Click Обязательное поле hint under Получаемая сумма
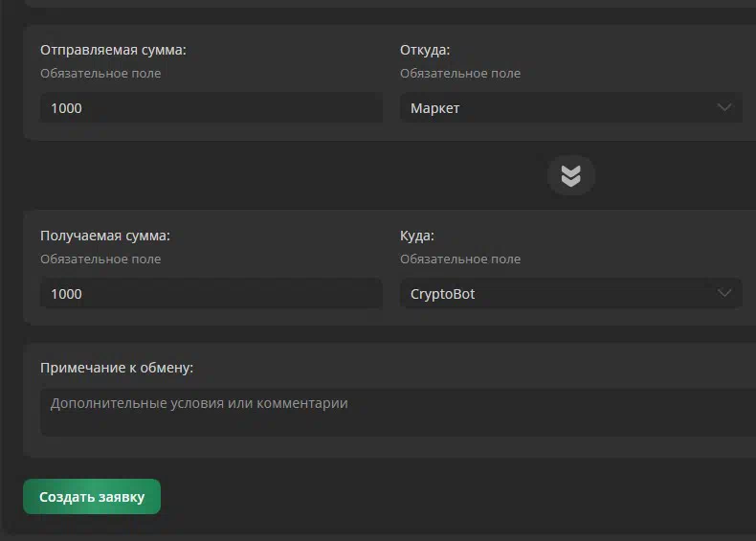The image size is (756, 541). [x=100, y=259]
